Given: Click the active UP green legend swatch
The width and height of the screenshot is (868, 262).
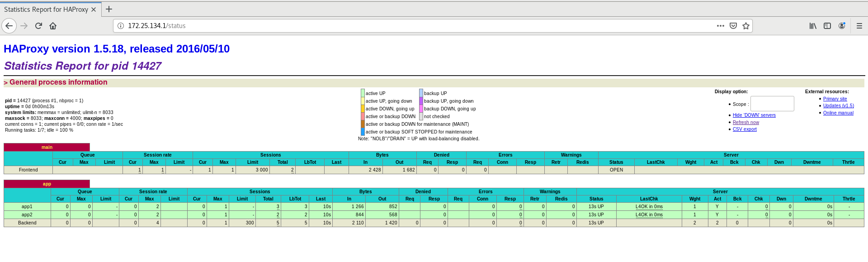Looking at the screenshot, I should (363, 93).
